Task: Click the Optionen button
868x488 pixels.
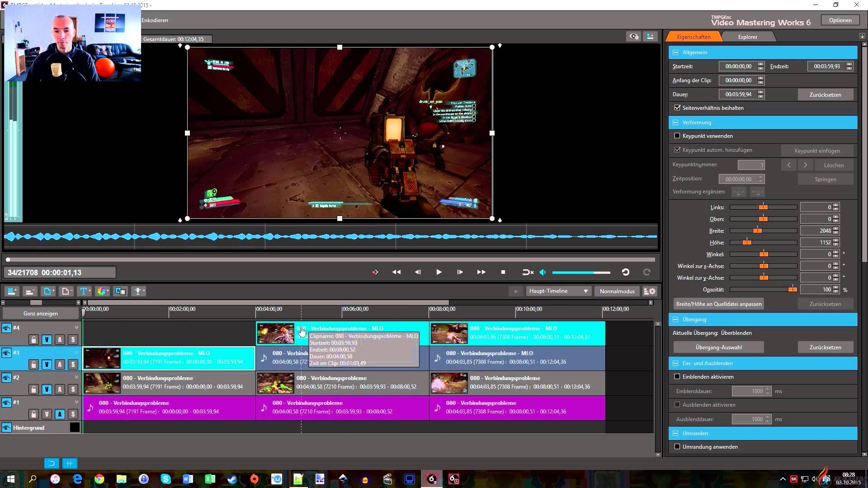Action: tap(840, 20)
